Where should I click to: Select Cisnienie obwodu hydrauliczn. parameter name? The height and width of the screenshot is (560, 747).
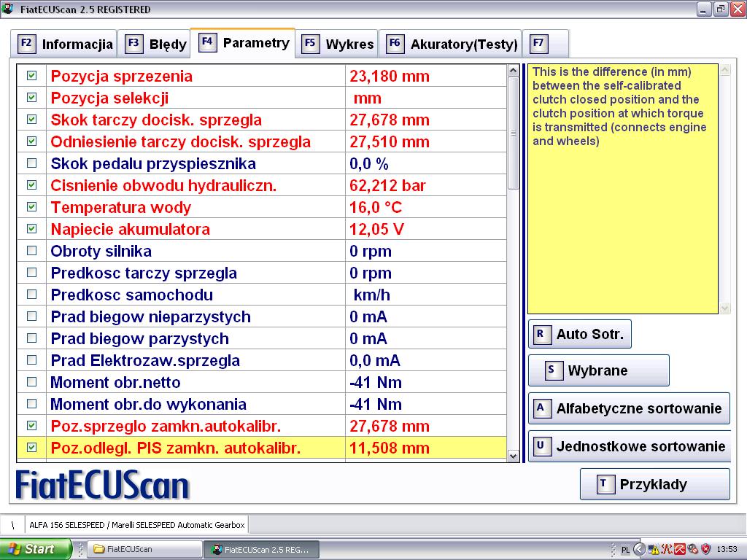point(163,185)
